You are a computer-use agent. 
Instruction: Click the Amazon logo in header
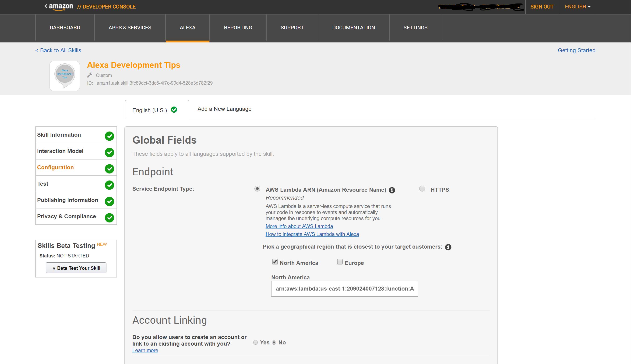[60, 7]
